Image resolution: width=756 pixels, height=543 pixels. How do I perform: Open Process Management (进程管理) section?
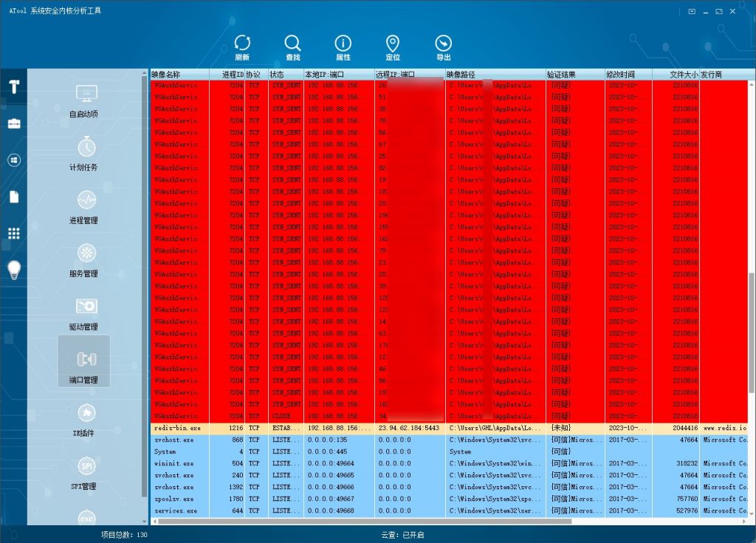84,207
